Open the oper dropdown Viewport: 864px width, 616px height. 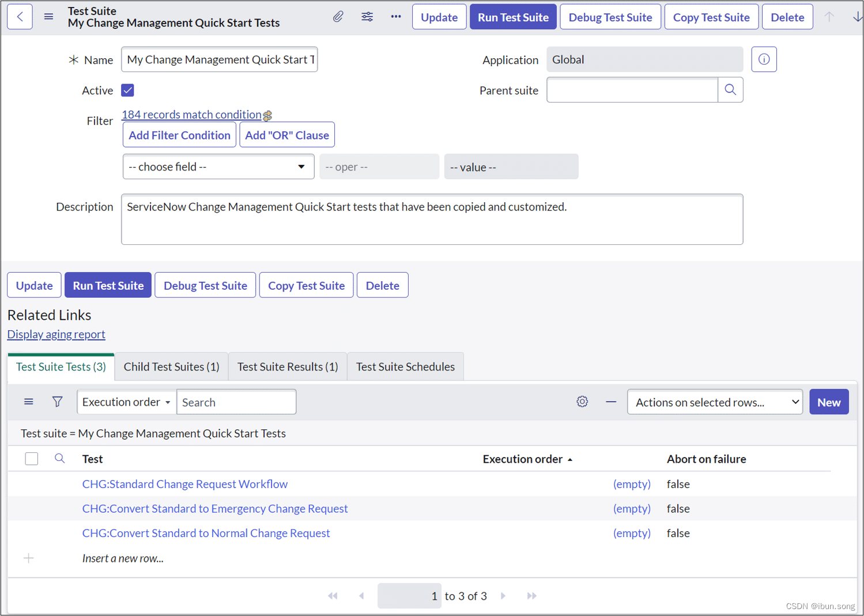coord(379,167)
